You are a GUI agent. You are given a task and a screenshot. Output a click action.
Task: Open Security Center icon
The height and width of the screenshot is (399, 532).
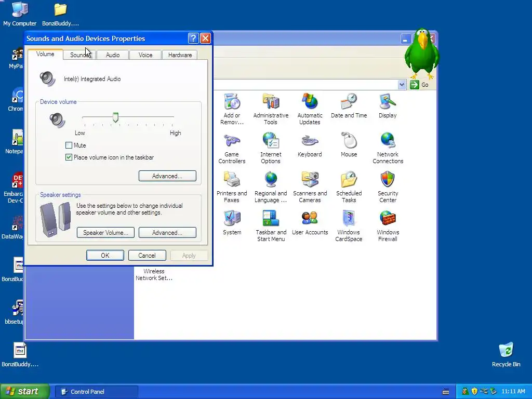pos(388,187)
